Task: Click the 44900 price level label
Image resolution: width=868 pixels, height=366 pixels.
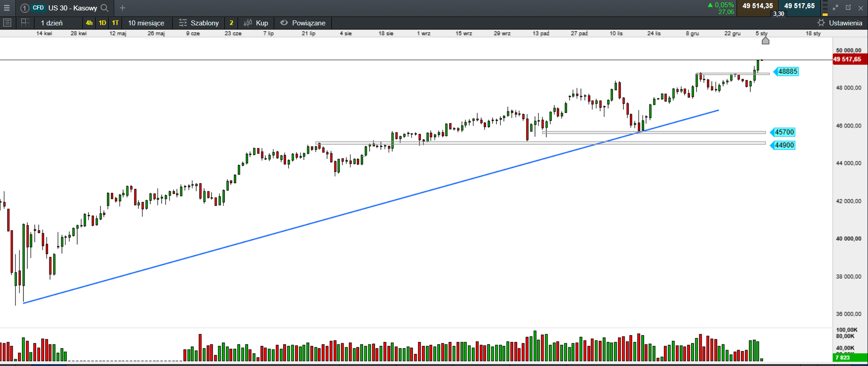Action: (x=783, y=145)
